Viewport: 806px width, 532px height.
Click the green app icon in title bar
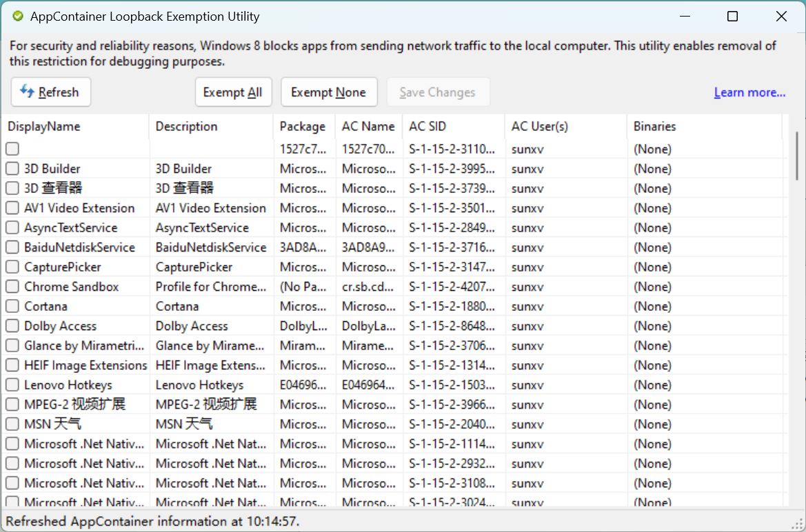(18, 17)
